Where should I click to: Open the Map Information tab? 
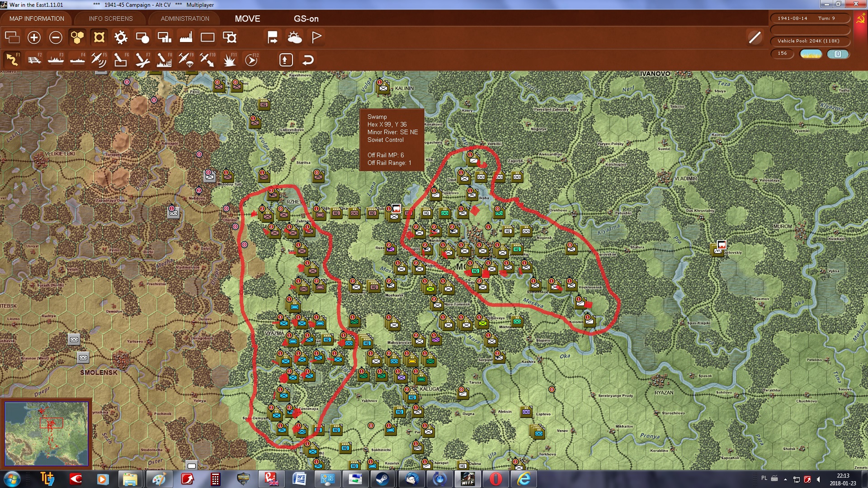(37, 19)
